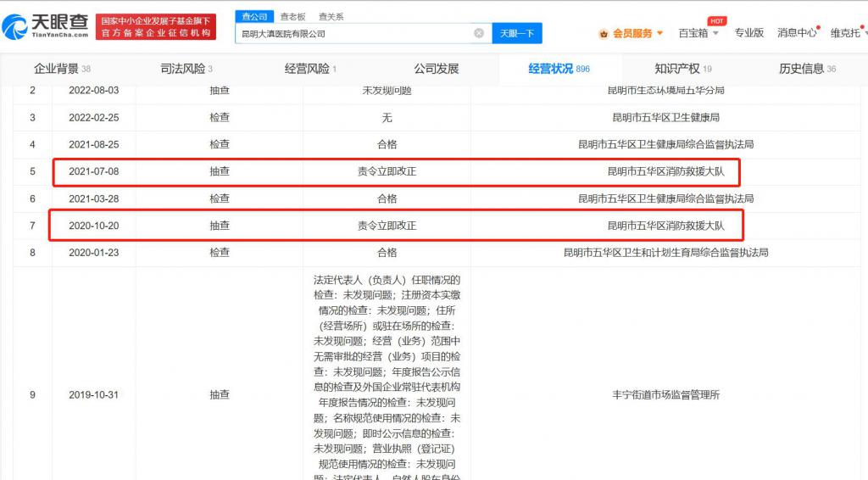Click the crown icon beside 会员服务

point(604,34)
